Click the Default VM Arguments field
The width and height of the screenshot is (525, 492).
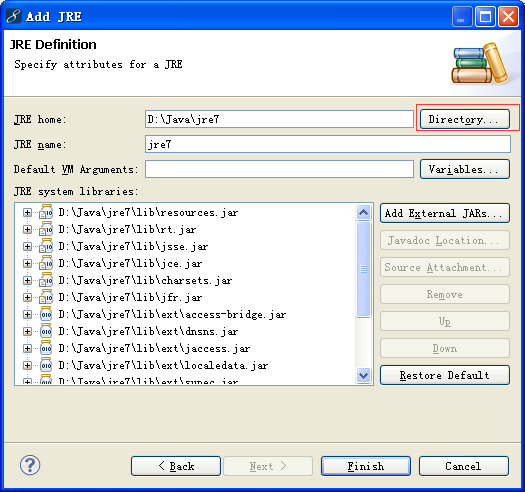point(279,169)
